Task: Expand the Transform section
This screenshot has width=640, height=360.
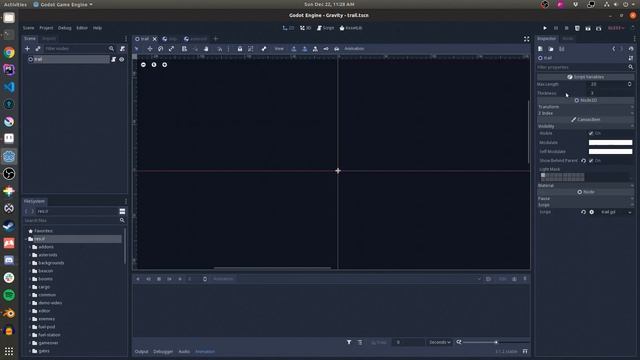Action: (586, 107)
